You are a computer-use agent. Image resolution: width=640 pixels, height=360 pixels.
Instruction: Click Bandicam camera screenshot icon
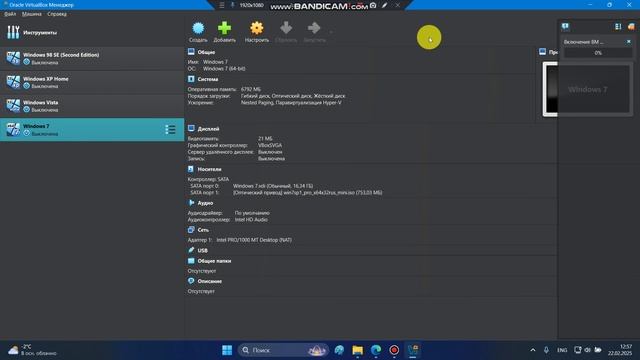[x=373, y=5]
